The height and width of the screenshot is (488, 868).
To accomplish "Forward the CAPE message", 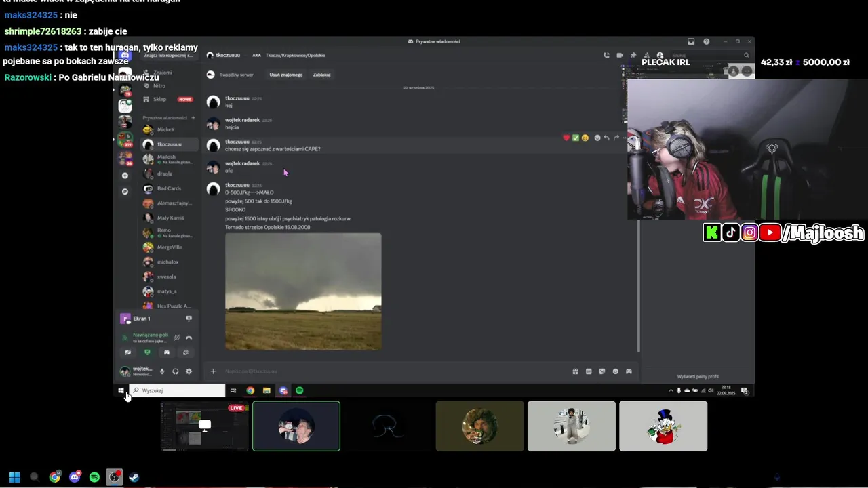I will click(x=616, y=138).
